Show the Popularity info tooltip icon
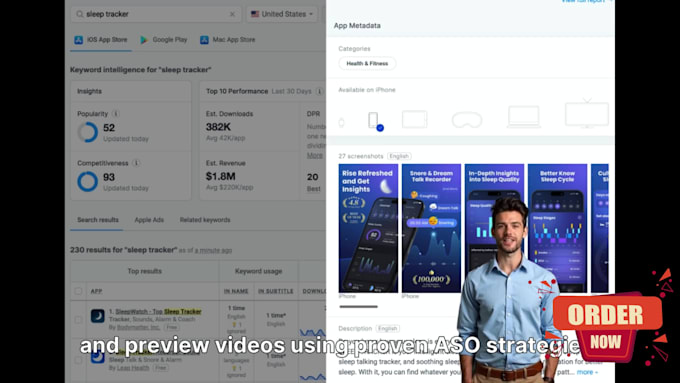The height and width of the screenshot is (383, 680). click(116, 114)
